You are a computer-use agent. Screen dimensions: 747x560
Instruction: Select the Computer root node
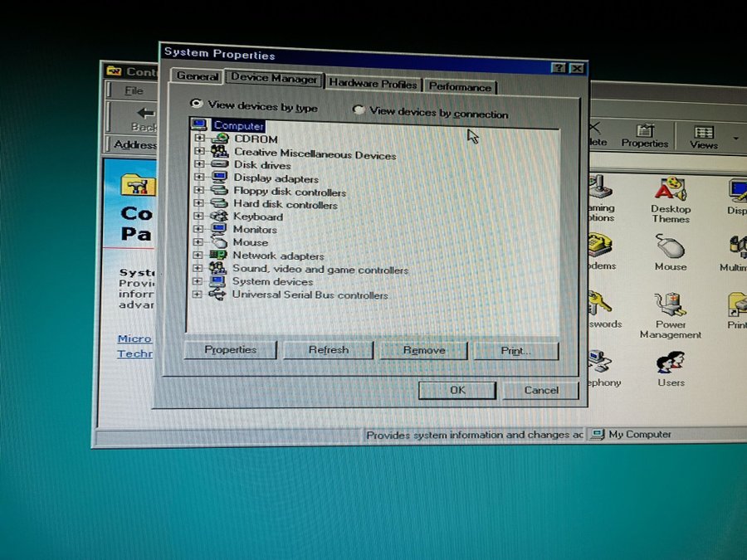pos(238,126)
